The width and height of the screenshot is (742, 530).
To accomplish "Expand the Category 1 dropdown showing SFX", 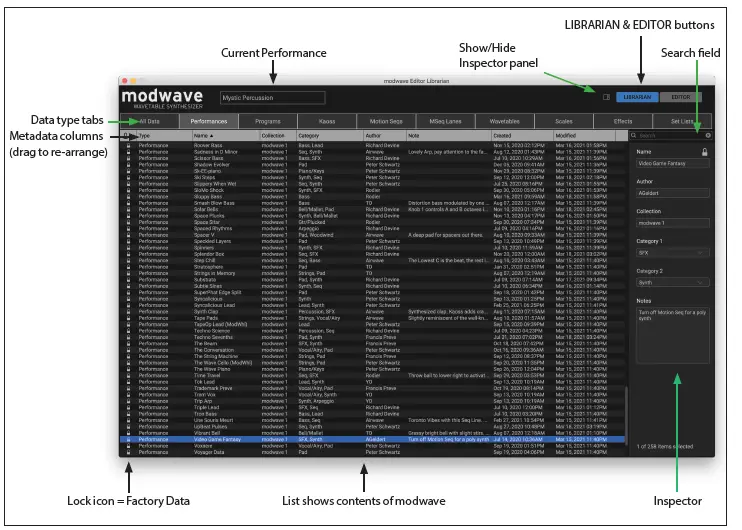I will [x=672, y=253].
